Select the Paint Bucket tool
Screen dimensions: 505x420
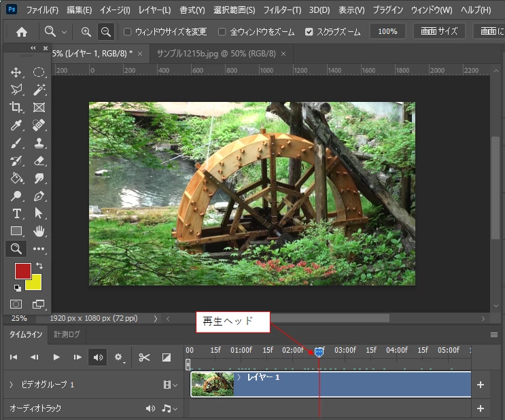16,178
